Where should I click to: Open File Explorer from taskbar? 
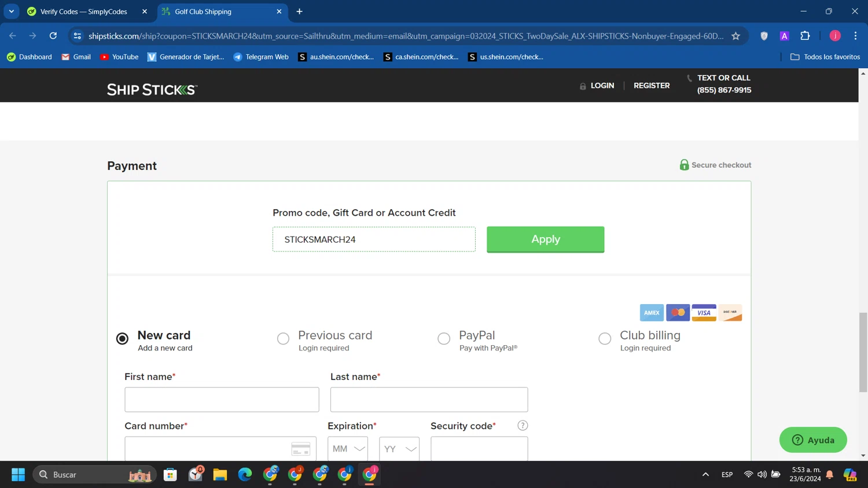(220, 475)
